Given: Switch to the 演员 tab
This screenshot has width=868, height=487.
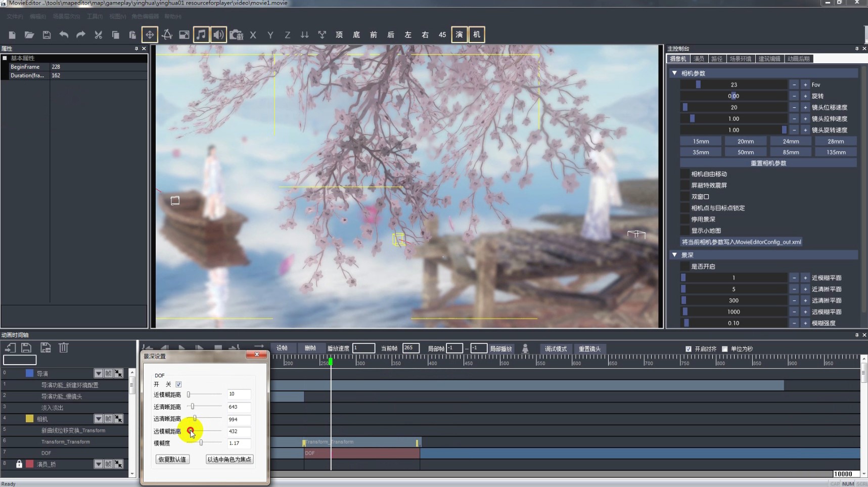Looking at the screenshot, I should click(699, 59).
